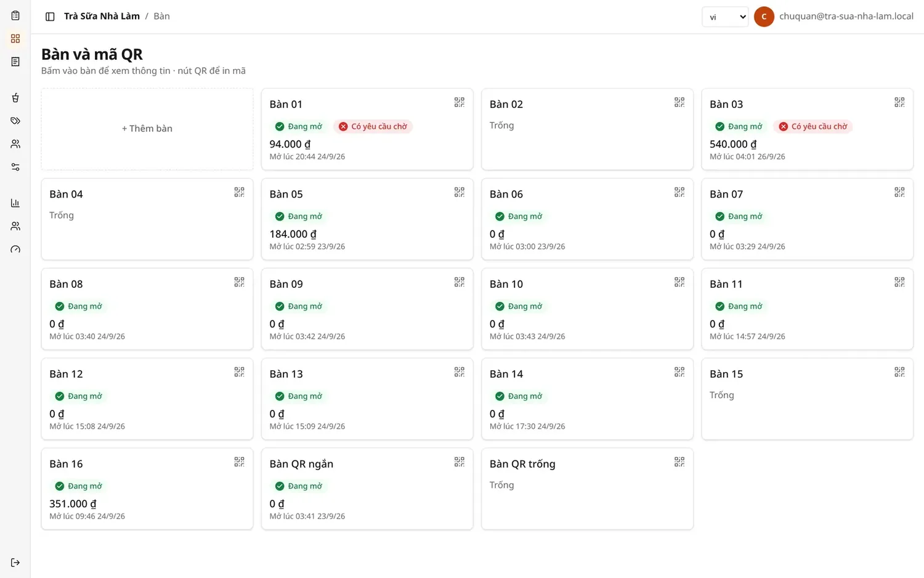Click the QR icon on Bàn 04
The width and height of the screenshot is (924, 578).
click(x=240, y=192)
